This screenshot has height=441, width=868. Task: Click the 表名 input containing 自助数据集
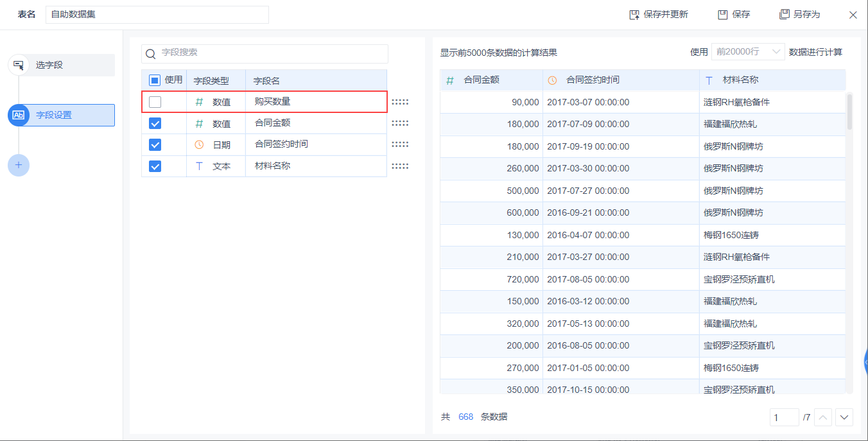[157, 14]
